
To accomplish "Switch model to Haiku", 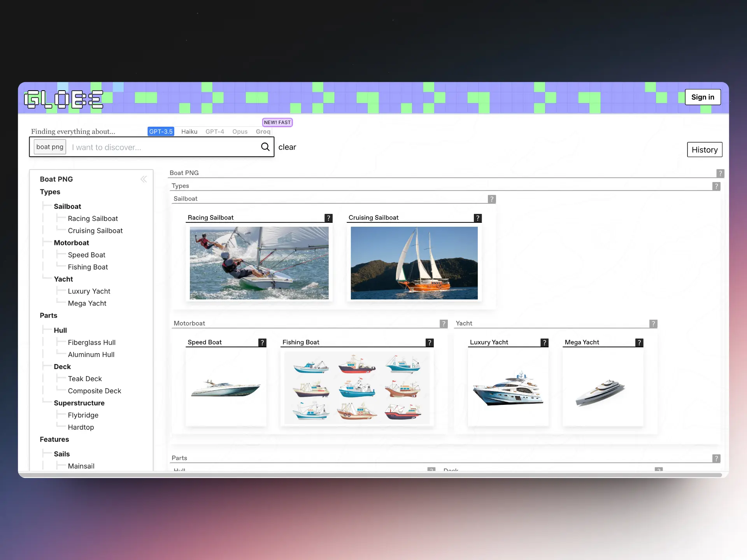I will click(x=189, y=132).
